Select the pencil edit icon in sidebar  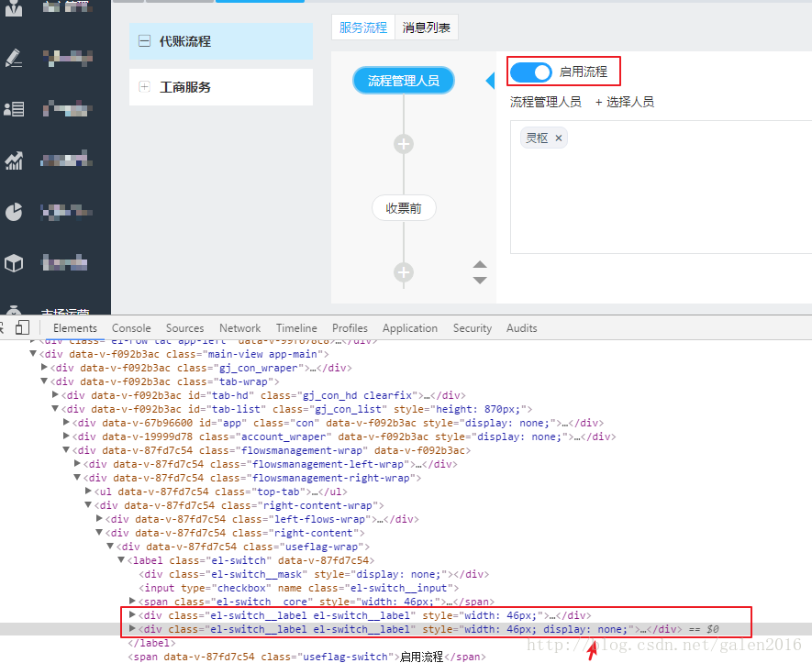[14, 57]
